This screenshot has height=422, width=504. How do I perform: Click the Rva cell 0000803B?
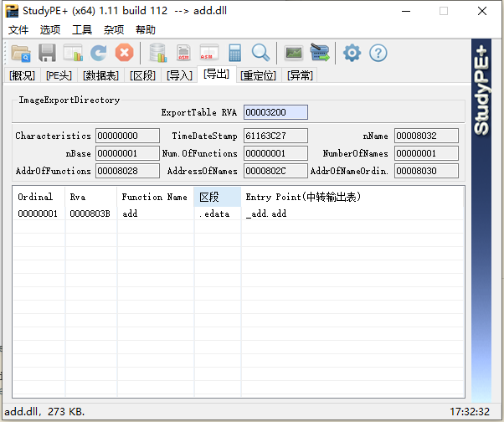coord(90,214)
